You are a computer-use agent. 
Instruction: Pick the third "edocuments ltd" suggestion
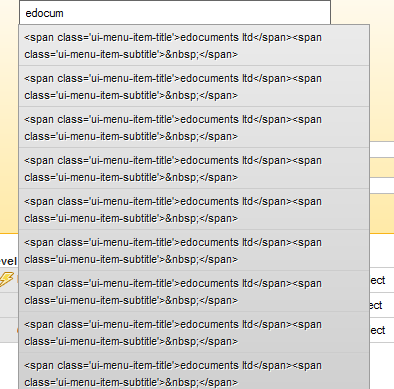click(x=194, y=127)
